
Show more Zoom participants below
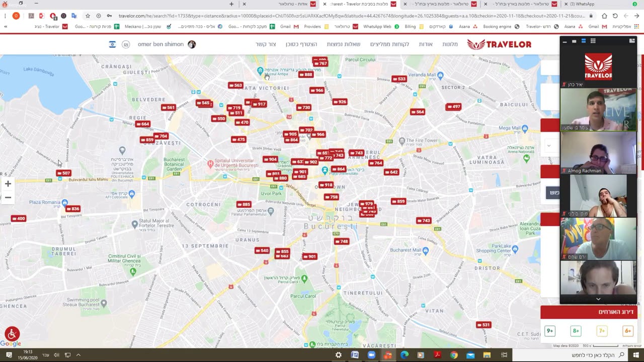[598, 299]
